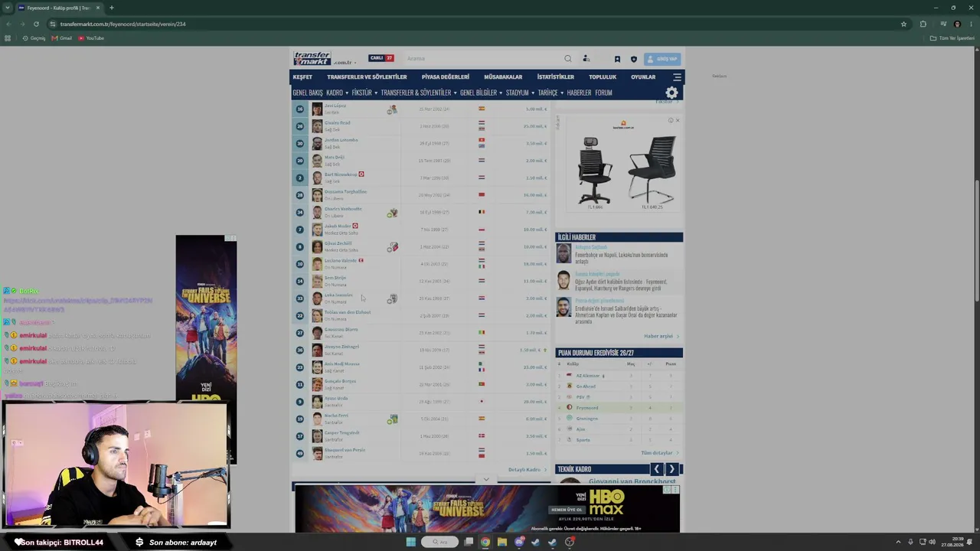Open the İSTATİSTİKLER menu
This screenshot has height=551, width=980.
(x=555, y=77)
